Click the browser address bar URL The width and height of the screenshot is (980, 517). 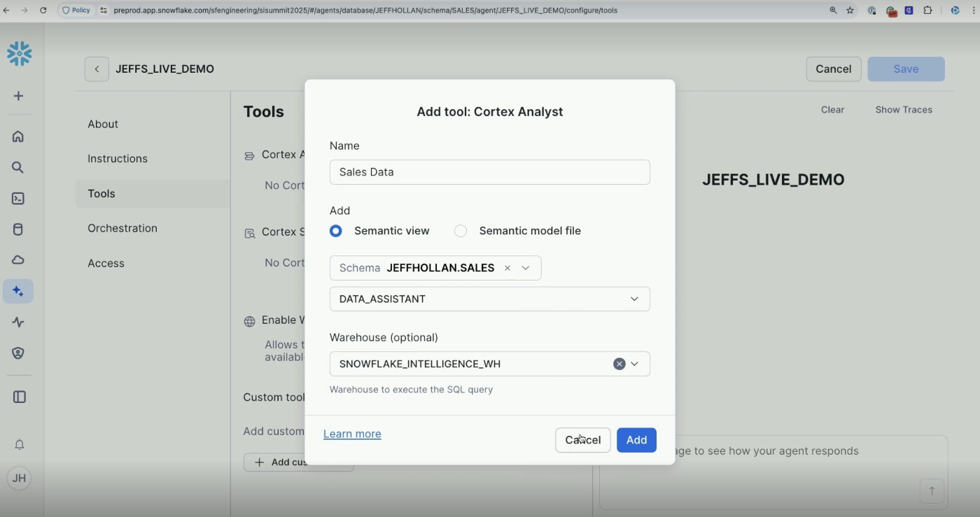click(365, 10)
